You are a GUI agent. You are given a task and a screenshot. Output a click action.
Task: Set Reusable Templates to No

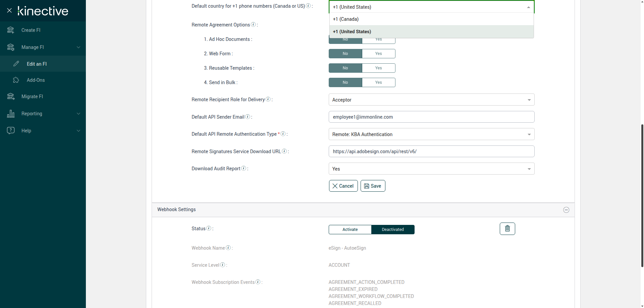click(345, 68)
